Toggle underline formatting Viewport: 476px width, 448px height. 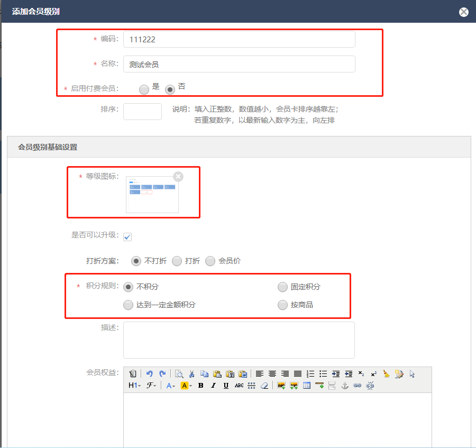tap(226, 386)
